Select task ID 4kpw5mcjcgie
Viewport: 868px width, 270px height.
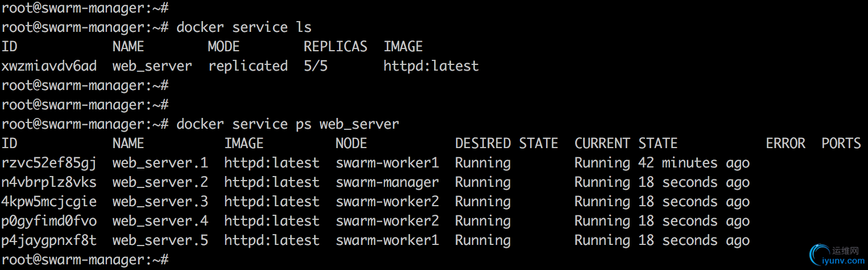click(x=49, y=202)
